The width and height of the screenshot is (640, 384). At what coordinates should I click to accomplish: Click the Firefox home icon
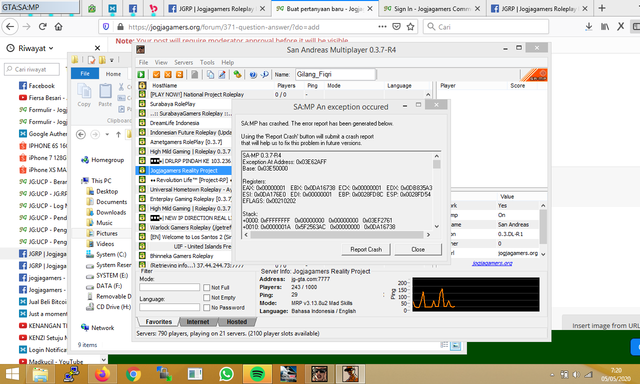pos(58,27)
